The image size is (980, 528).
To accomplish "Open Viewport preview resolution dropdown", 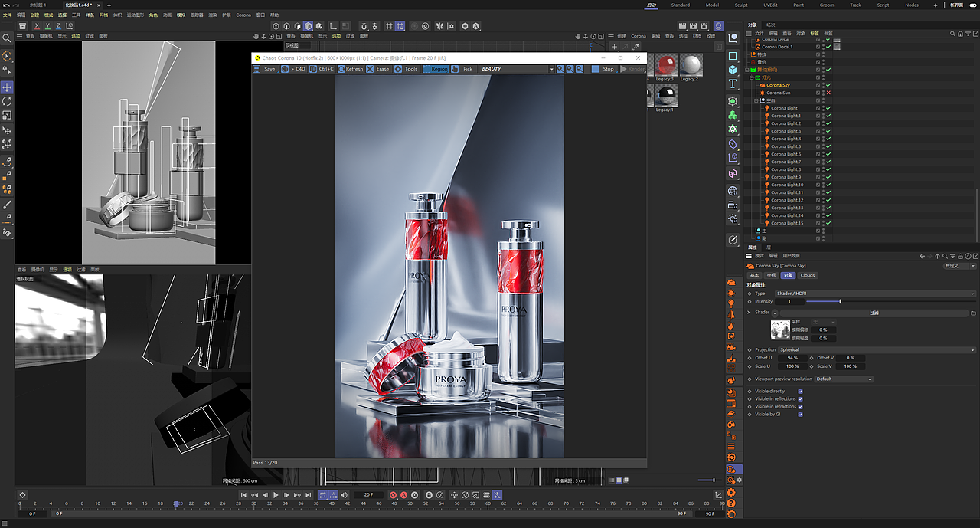I will 844,379.
